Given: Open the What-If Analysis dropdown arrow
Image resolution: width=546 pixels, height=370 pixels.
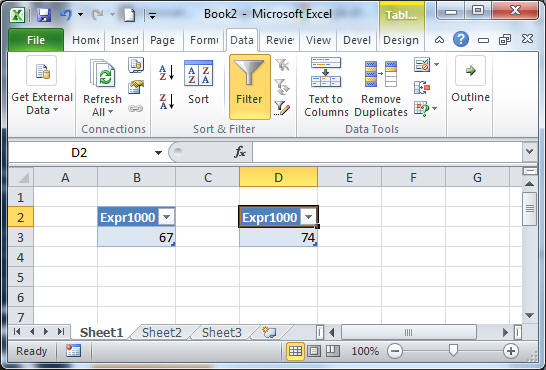Looking at the screenshot, I should pyautogui.click(x=435, y=109).
